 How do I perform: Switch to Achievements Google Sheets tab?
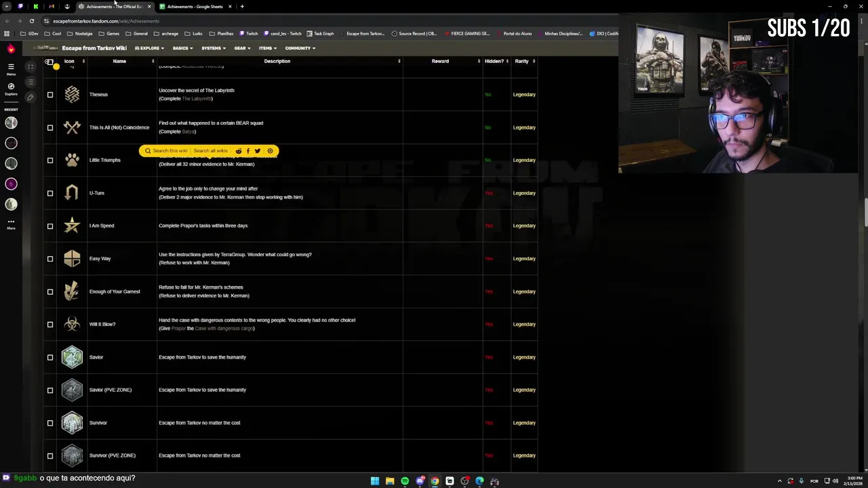195,6
